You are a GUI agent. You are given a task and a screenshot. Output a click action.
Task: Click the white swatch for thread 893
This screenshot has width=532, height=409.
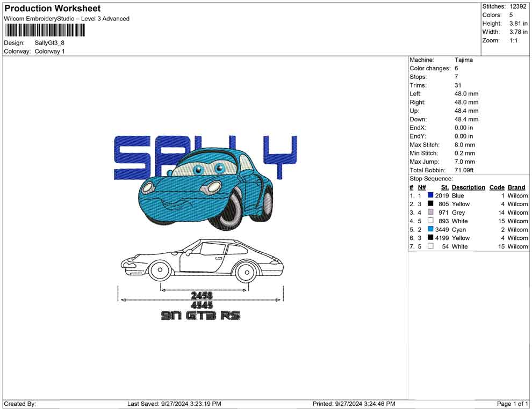point(430,221)
